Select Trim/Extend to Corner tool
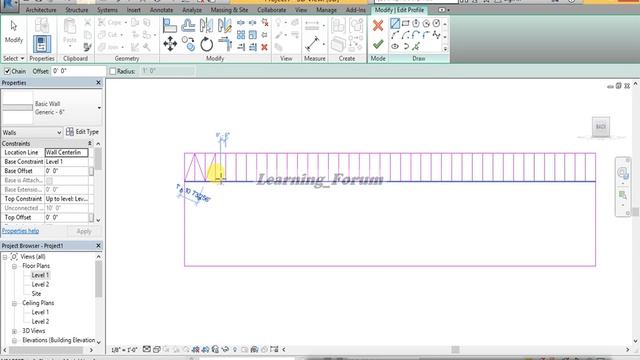This screenshot has height=360, width=640. coord(224,44)
